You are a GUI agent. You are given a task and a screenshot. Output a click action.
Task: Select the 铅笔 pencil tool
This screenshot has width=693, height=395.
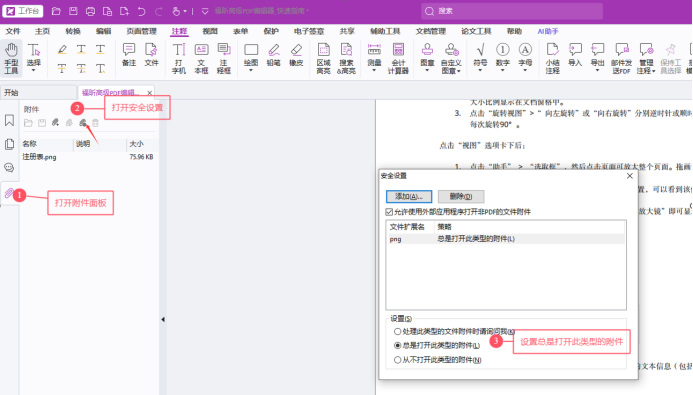[x=274, y=55]
